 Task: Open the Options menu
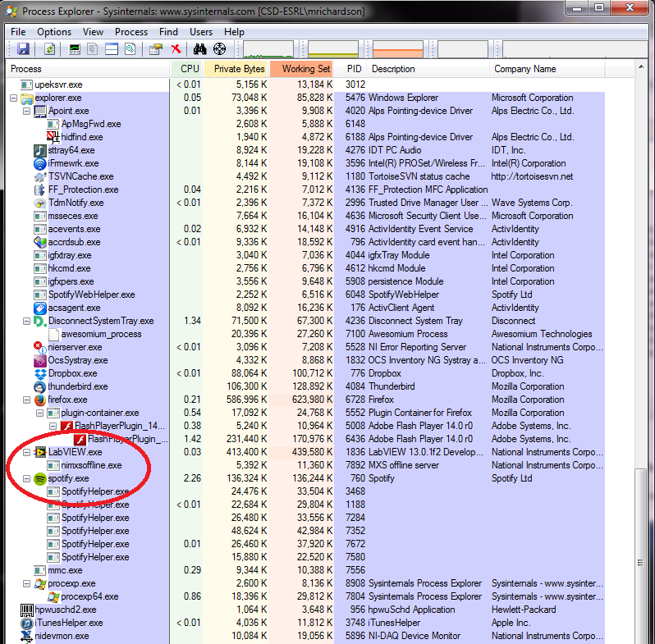coord(54,32)
